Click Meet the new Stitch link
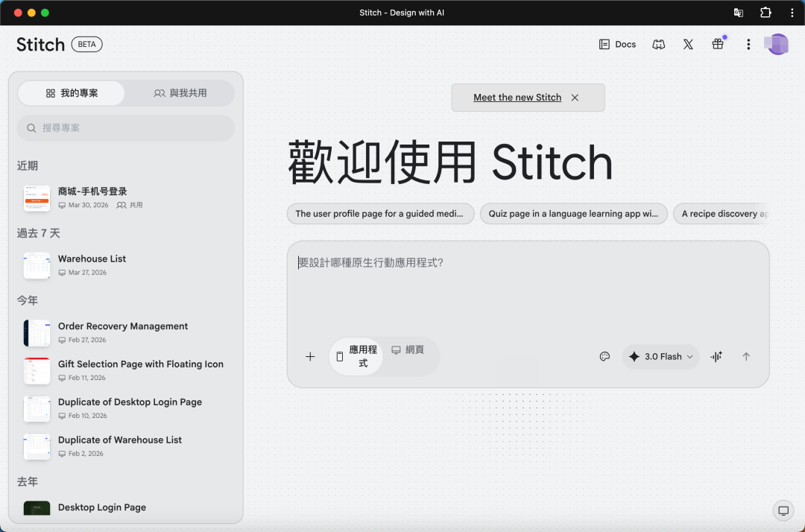 (x=517, y=98)
